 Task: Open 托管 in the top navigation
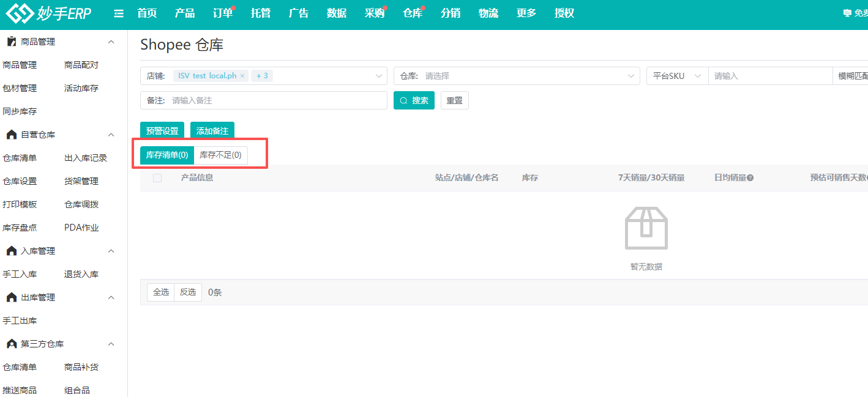click(x=261, y=13)
